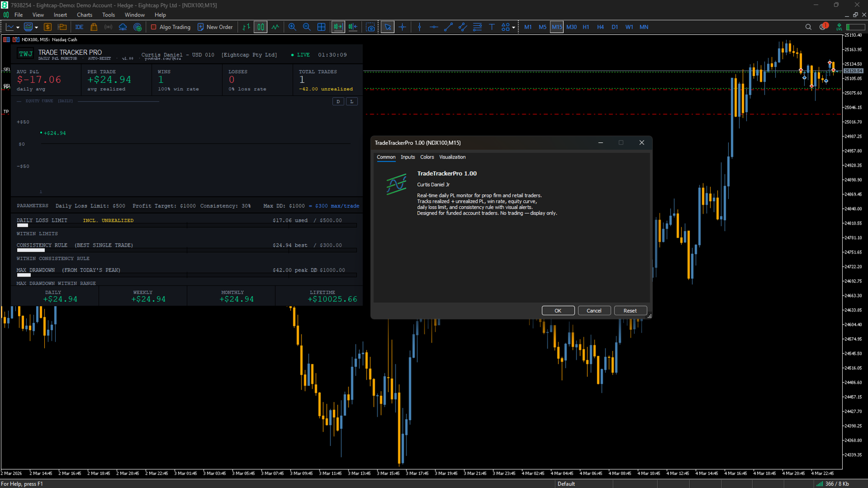Switch chart to candlestick mode
The image size is (868, 488).
[x=260, y=27]
